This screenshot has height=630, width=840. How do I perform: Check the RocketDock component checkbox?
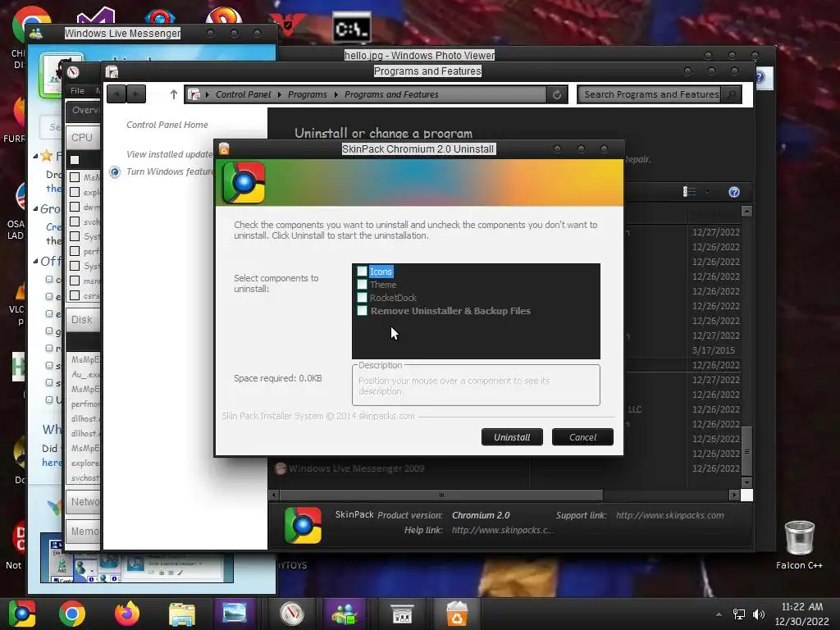point(362,297)
